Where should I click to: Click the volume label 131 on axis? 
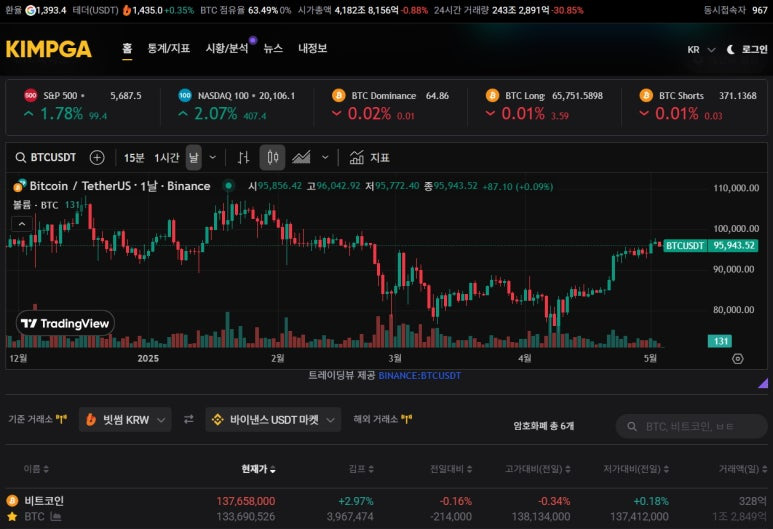(720, 341)
